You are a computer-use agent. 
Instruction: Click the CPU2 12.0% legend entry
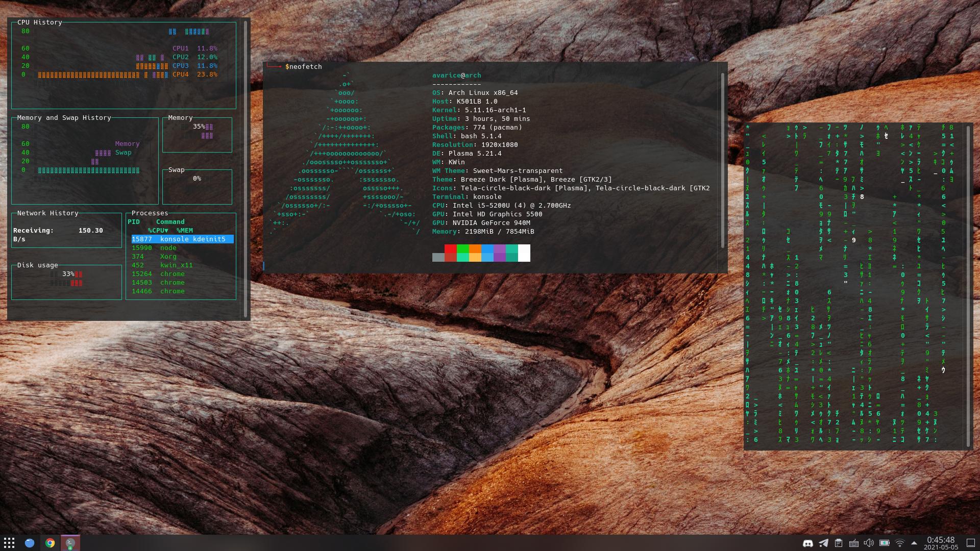point(195,57)
